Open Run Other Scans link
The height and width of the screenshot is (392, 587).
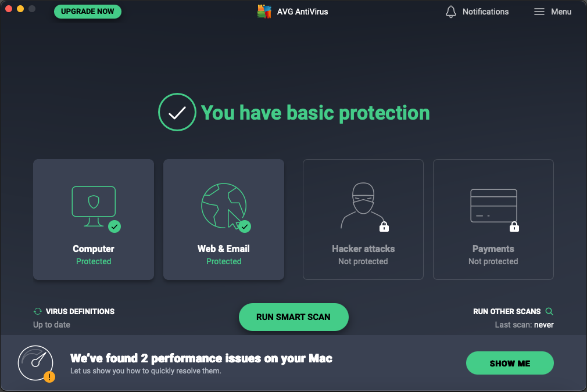tap(507, 311)
